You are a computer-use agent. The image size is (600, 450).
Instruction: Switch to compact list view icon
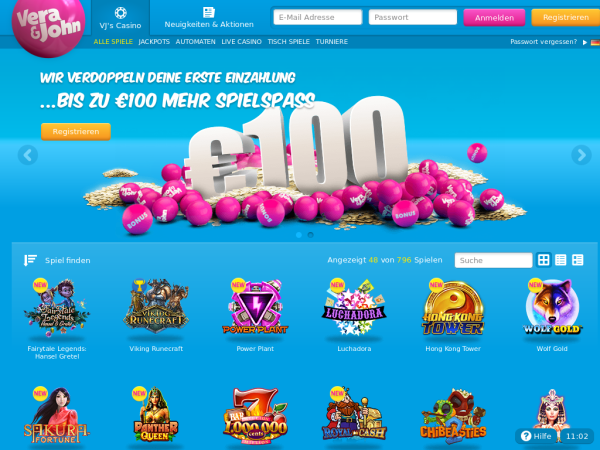tap(561, 260)
